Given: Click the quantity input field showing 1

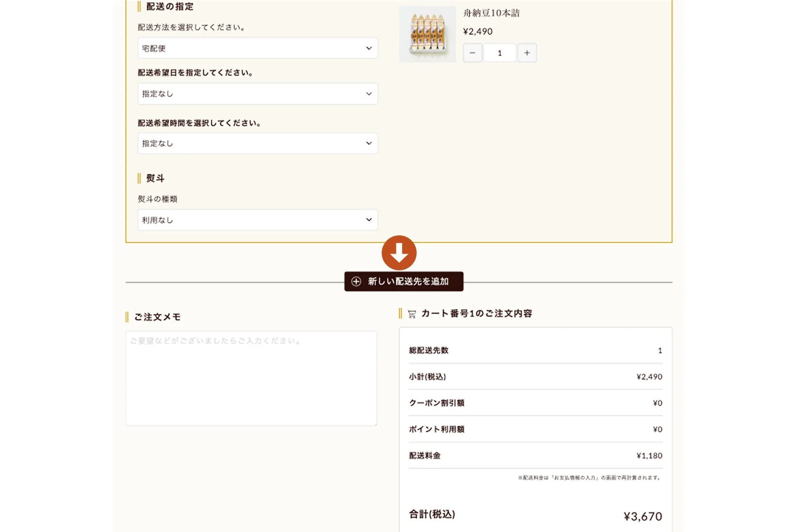Looking at the screenshot, I should [x=500, y=53].
